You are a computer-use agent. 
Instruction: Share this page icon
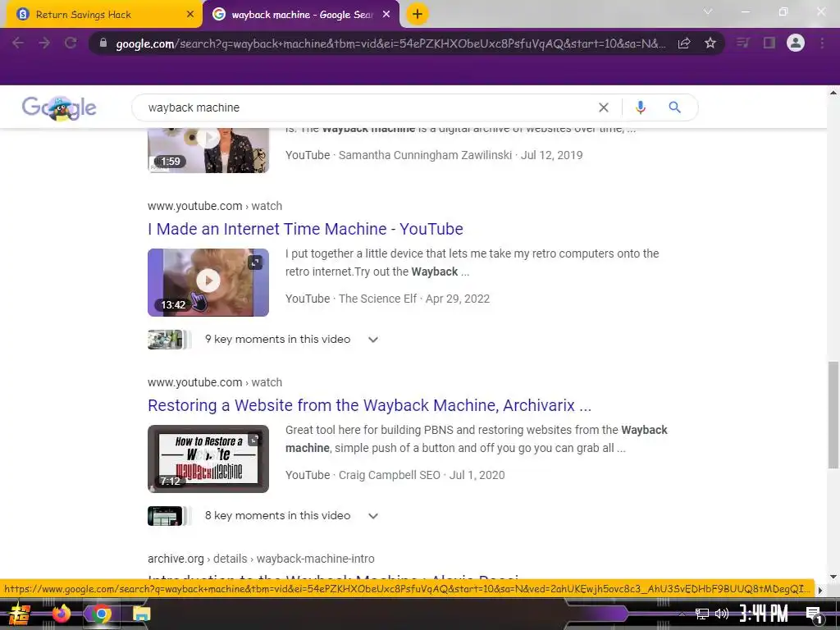684,43
